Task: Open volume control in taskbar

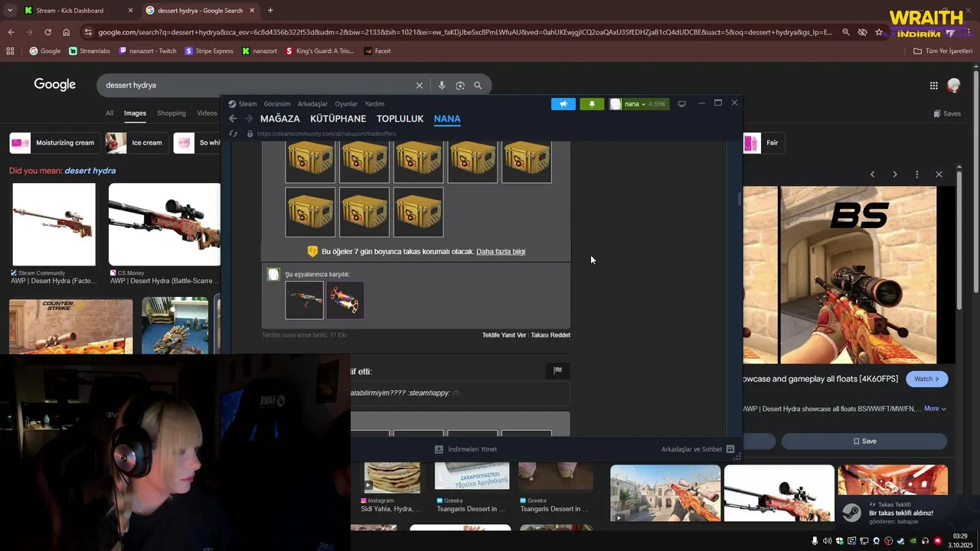Action: click(x=827, y=541)
